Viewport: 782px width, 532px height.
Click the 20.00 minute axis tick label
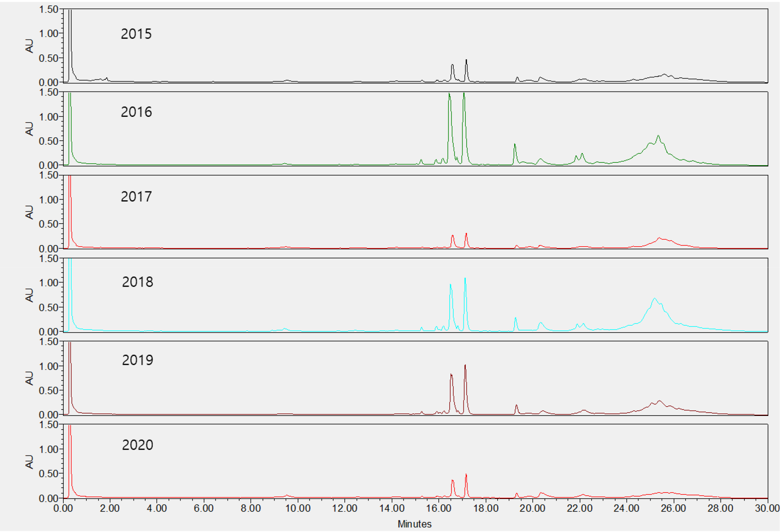click(532, 508)
